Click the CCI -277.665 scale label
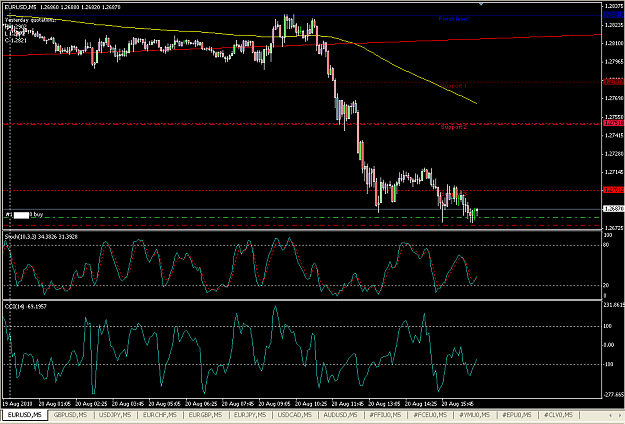Screen dimensions: 625x424 (x=613, y=395)
